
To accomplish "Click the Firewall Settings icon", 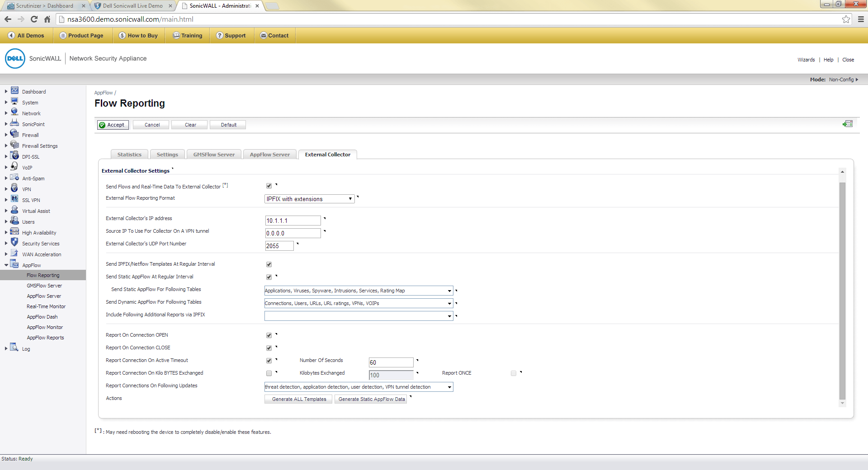I will pyautogui.click(x=14, y=145).
